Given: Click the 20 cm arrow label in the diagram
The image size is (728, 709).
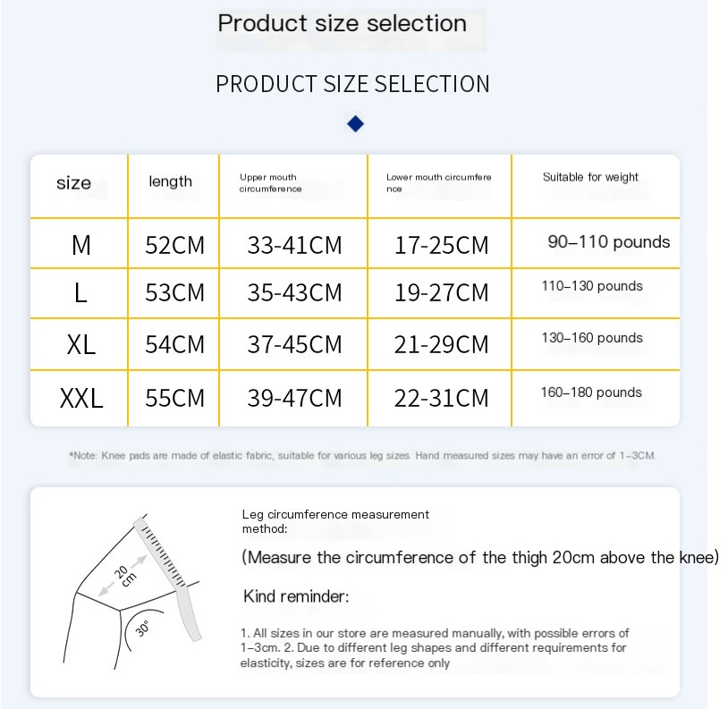Looking at the screenshot, I should (125, 576).
